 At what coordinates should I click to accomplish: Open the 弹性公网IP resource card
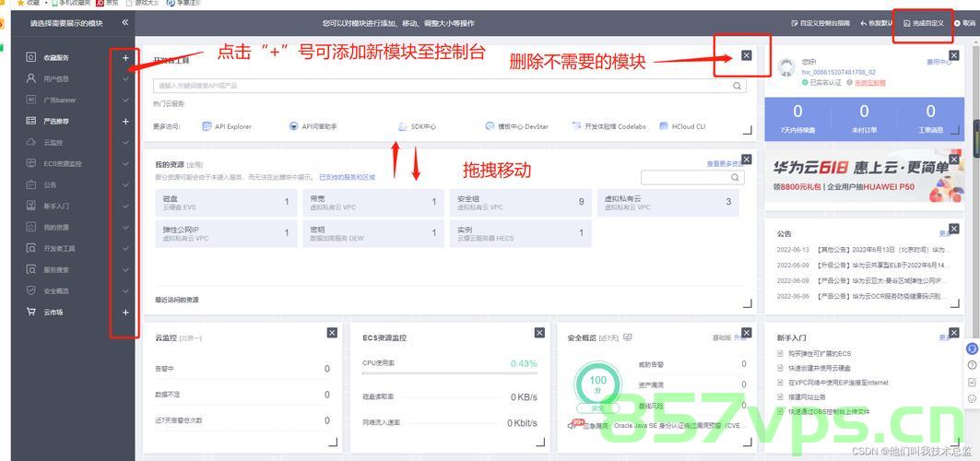tap(226, 233)
